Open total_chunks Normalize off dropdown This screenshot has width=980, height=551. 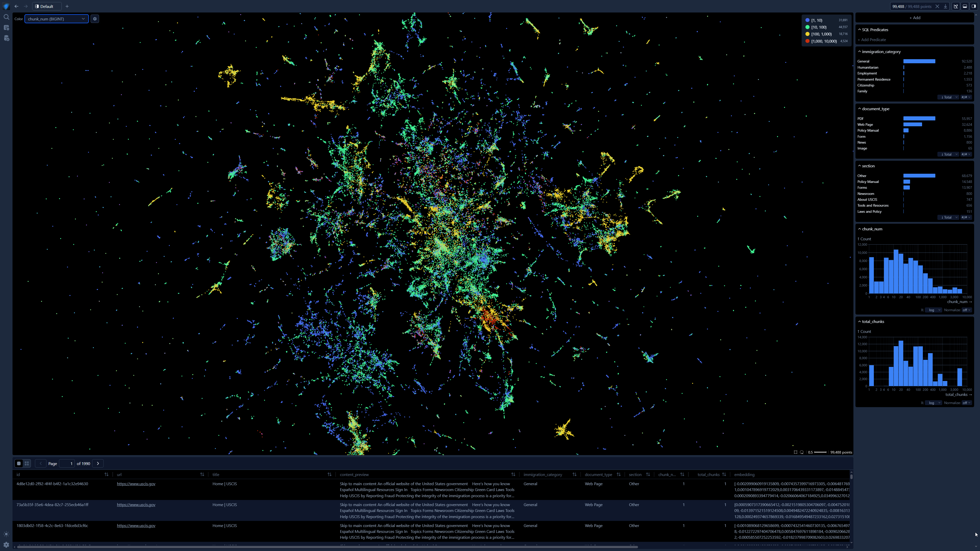(x=966, y=403)
